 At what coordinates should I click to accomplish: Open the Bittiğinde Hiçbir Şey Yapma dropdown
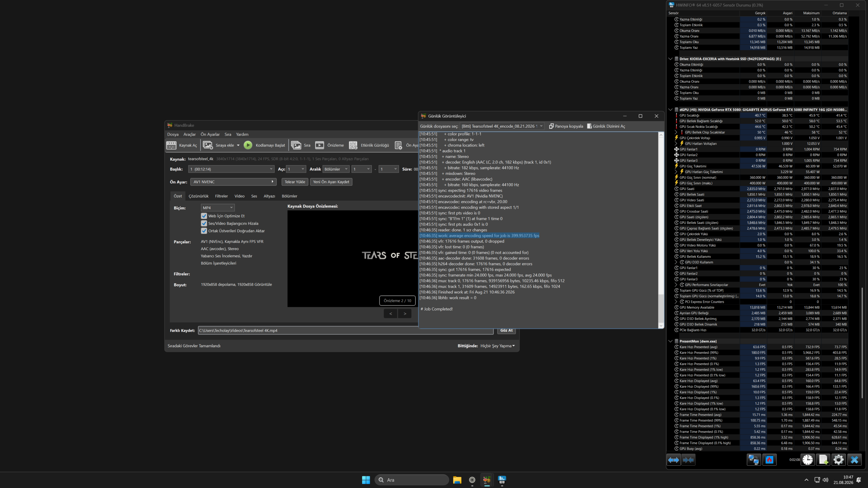(x=497, y=346)
